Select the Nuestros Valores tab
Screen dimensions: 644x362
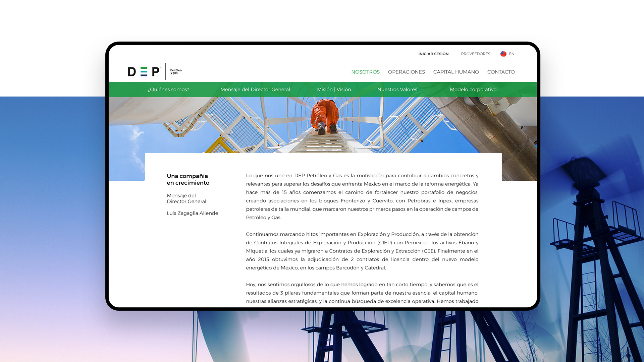click(x=397, y=89)
